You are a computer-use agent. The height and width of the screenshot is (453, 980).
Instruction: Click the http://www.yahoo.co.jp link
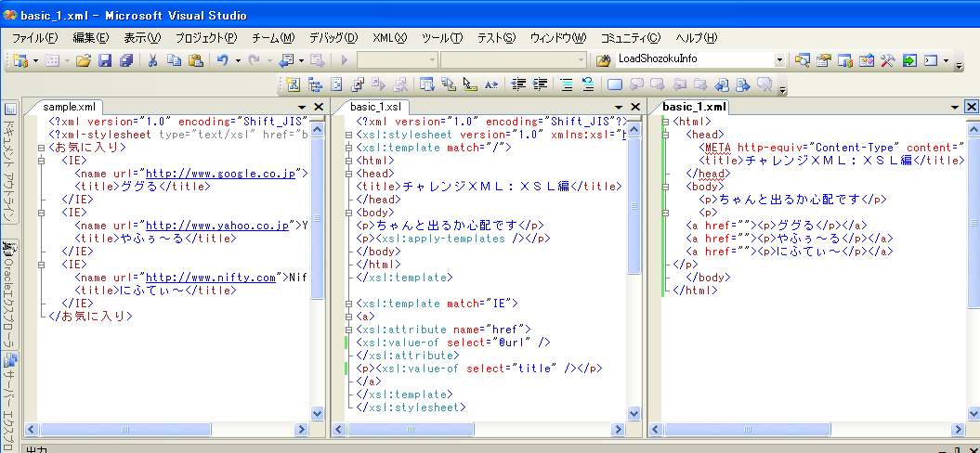point(216,226)
